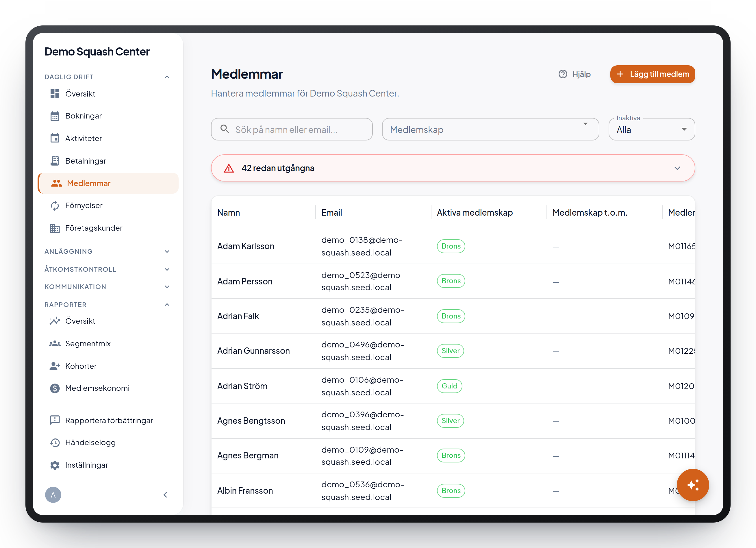Collapse the Daglig drift section
The height and width of the screenshot is (548, 756).
click(167, 77)
